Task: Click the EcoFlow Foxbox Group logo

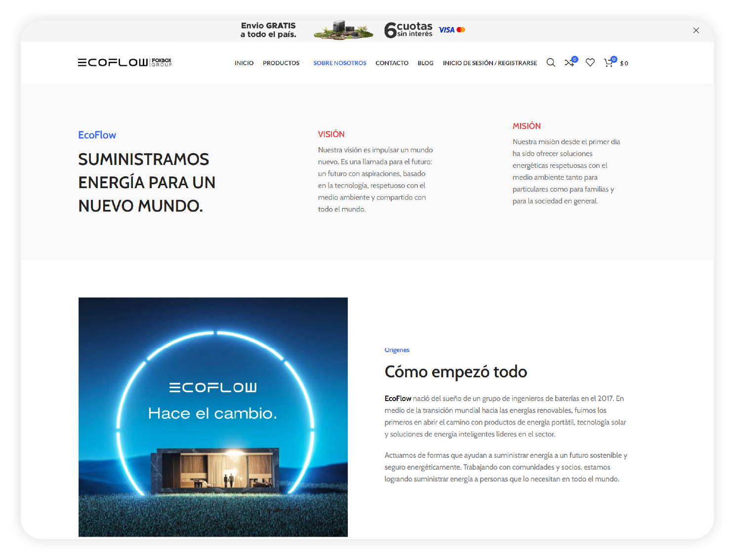Action: pos(124,62)
